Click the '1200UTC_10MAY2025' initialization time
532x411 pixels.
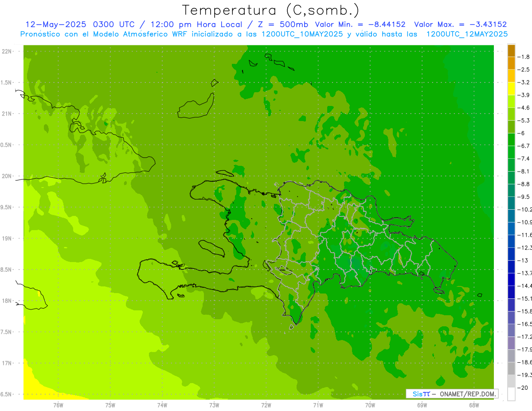[x=302, y=34]
